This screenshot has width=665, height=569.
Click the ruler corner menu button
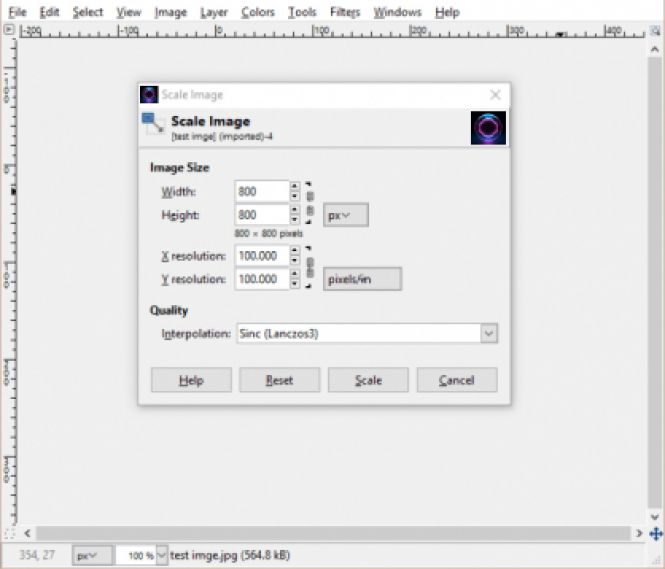(x=8, y=30)
